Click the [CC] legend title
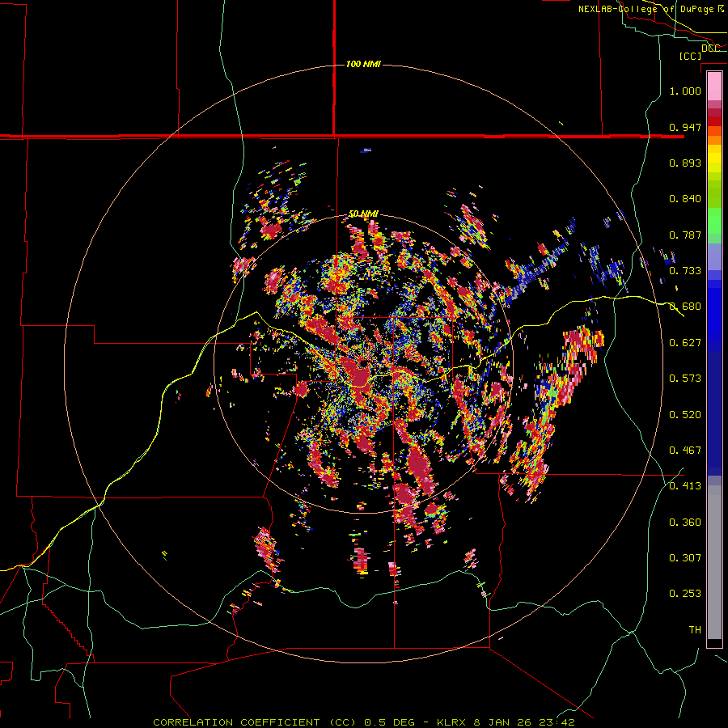 point(690,56)
